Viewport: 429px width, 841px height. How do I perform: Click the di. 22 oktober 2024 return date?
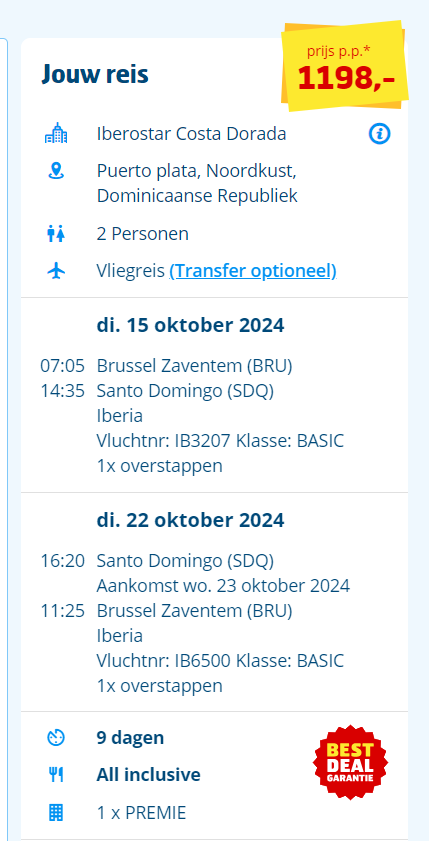tap(190, 521)
